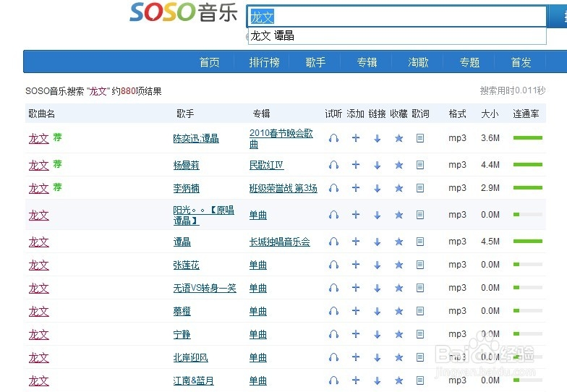Click connectivity bar in 谭晶 长城独唱音乐会 row
Viewport: 567px width, 392px height.
pyautogui.click(x=528, y=242)
